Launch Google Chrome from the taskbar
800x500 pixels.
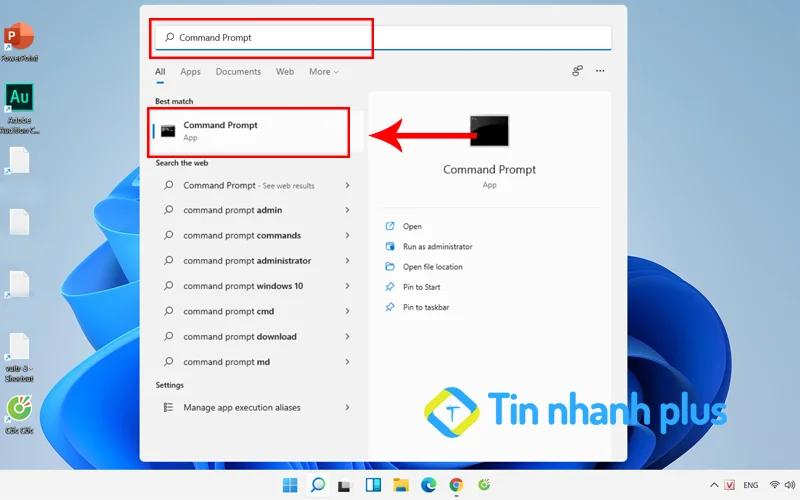tap(456, 485)
